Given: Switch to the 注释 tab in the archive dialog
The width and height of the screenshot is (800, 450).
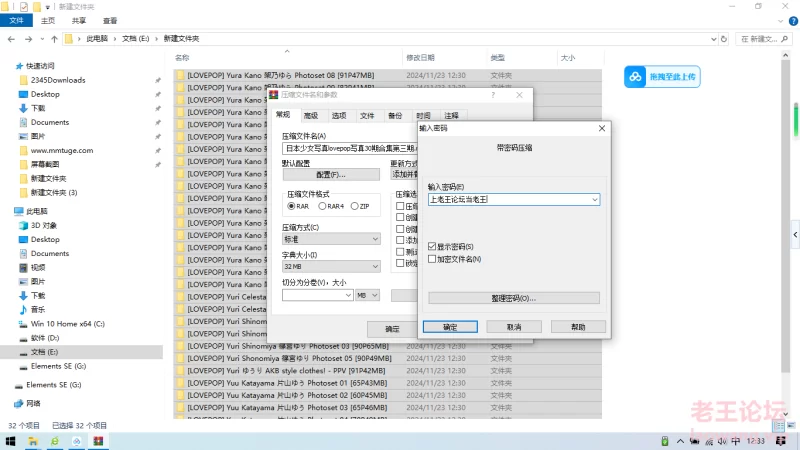Looking at the screenshot, I should point(451,116).
